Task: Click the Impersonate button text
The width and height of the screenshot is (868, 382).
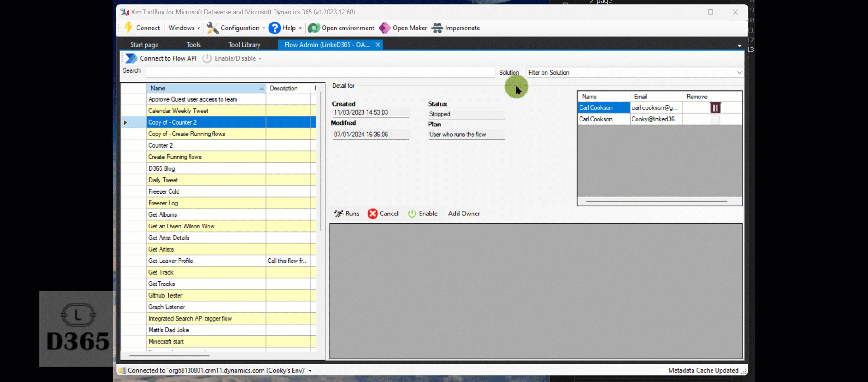Action: pos(462,28)
